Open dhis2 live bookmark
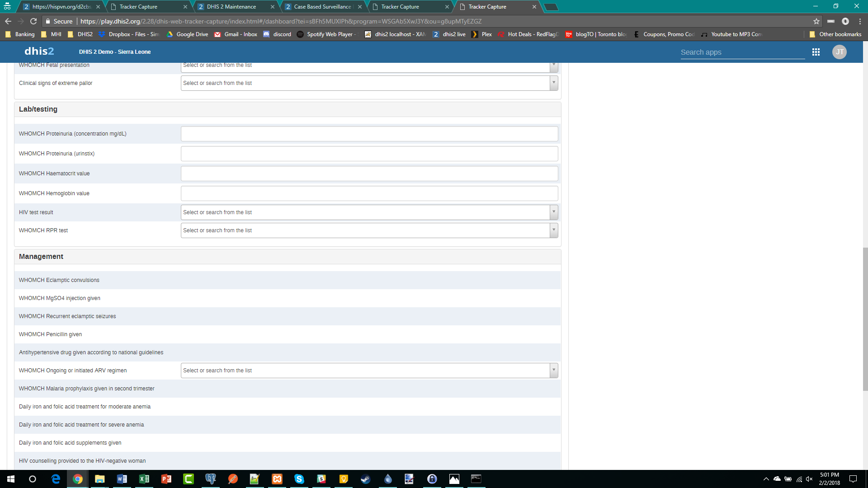This screenshot has height=488, width=868. click(x=449, y=34)
